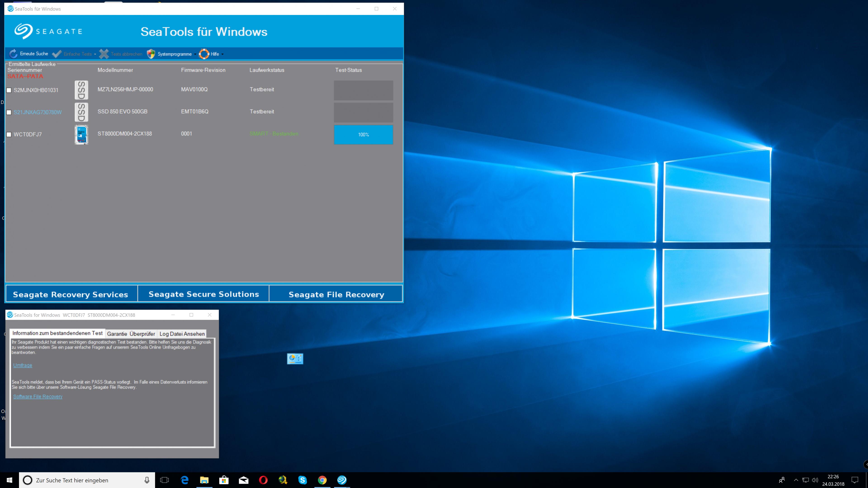This screenshot has height=488, width=868.
Task: Open the Action Center notification icon
Action: coord(855,480)
